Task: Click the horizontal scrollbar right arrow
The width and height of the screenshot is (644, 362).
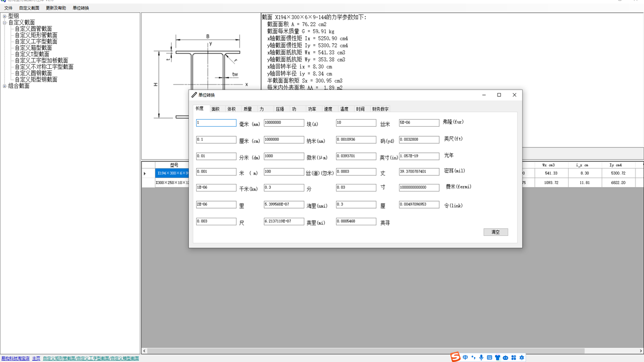Action: (641, 351)
